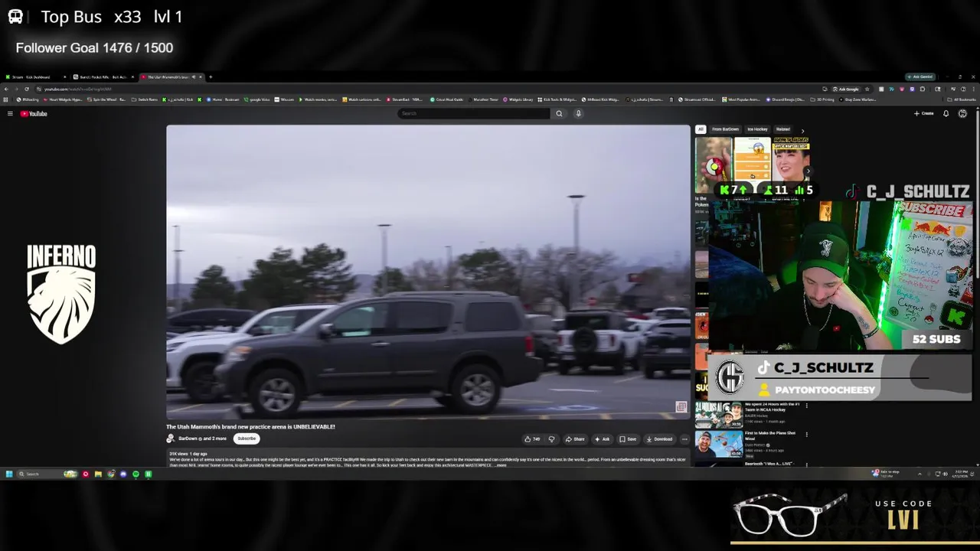This screenshot has width=980, height=551.
Task: Show hidden system tray icons chevron
Action: point(920,474)
